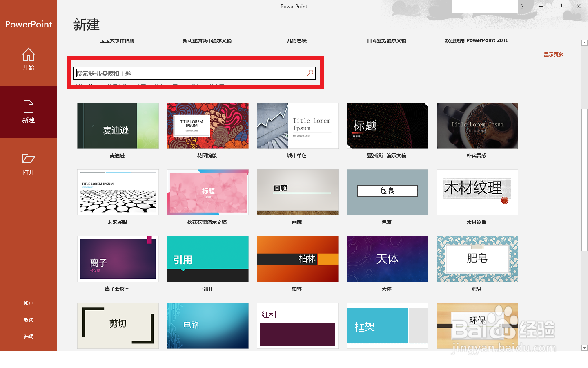The image size is (588, 368).
Task: Open 反馈 in the sidebar
Action: (x=28, y=320)
